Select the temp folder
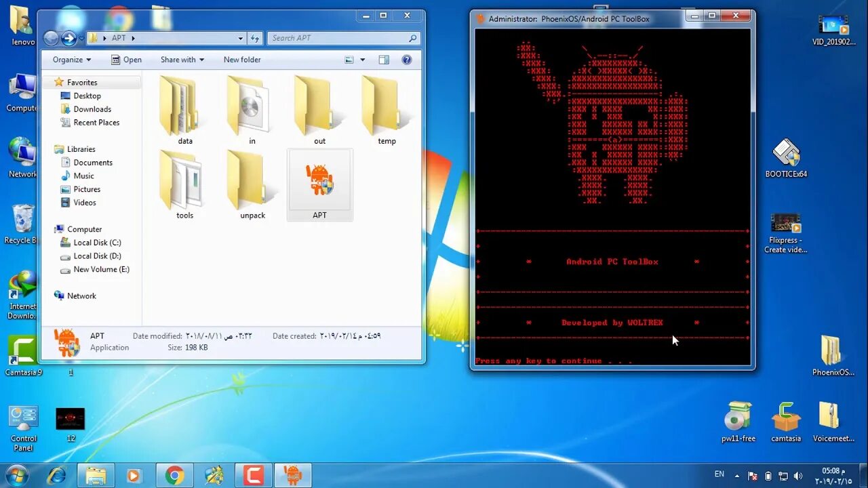Viewport: 868px width, 488px height. (387, 110)
